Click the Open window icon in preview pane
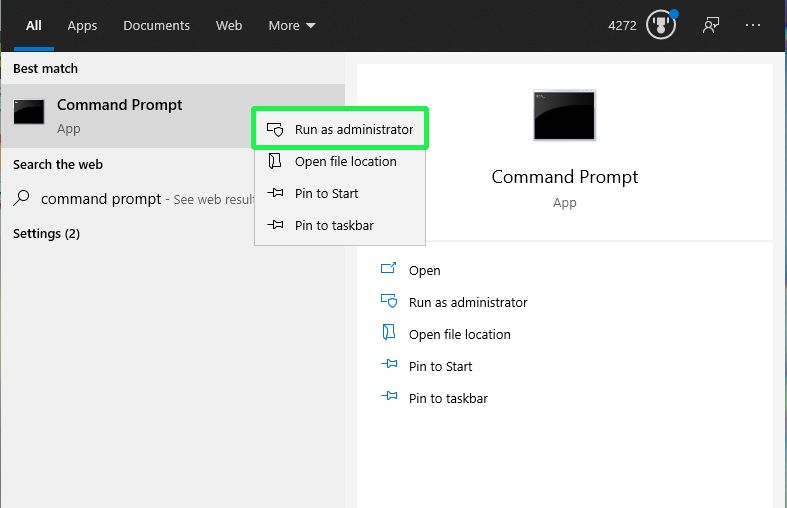The height and width of the screenshot is (508, 787). tap(388, 268)
